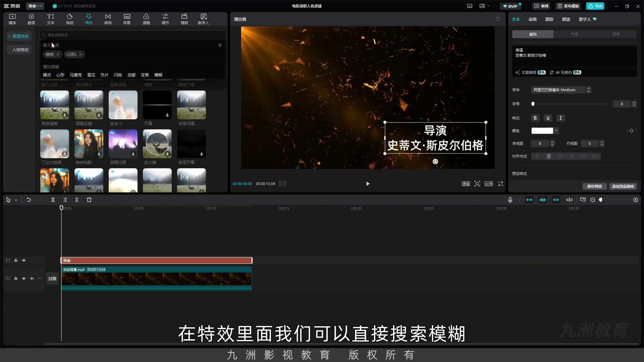Expand 画面特效 category in sidebar
The height and width of the screenshot is (362, 644).
(19, 36)
